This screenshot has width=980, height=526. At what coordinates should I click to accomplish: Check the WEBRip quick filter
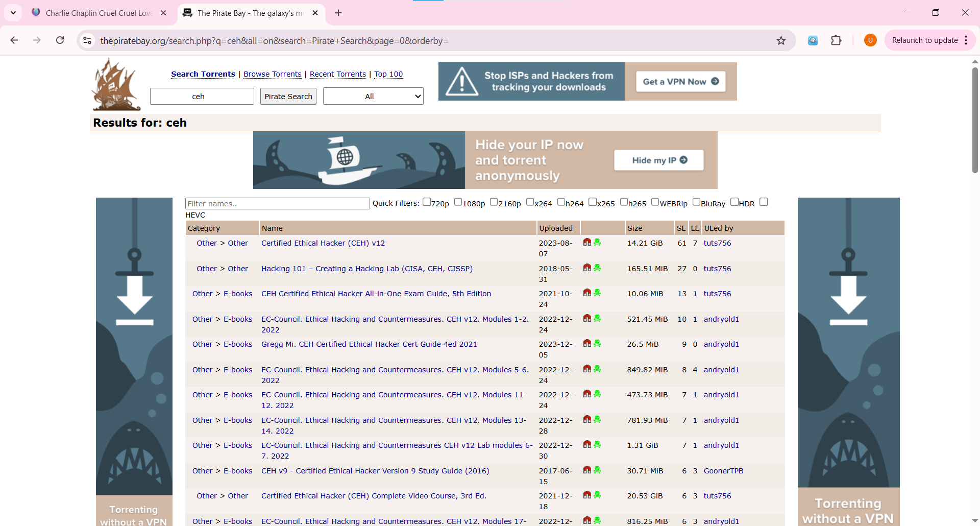point(655,202)
